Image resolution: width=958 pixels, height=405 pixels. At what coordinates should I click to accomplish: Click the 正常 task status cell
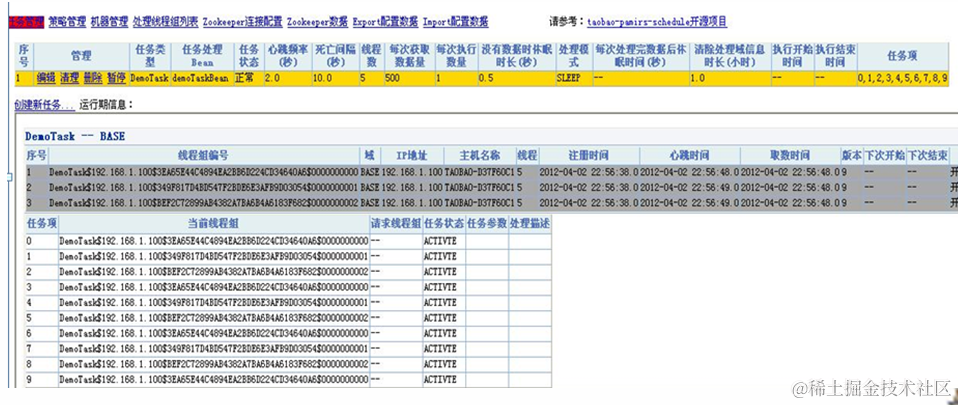[248, 78]
